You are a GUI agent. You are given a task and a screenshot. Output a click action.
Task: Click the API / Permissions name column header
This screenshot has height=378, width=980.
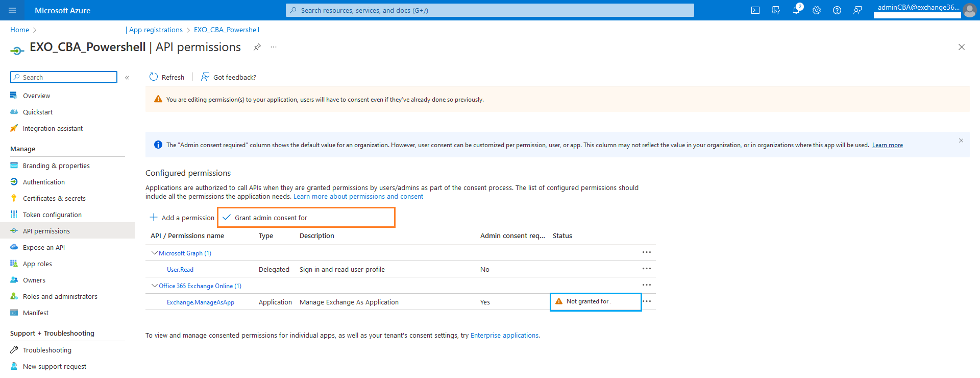pos(187,235)
